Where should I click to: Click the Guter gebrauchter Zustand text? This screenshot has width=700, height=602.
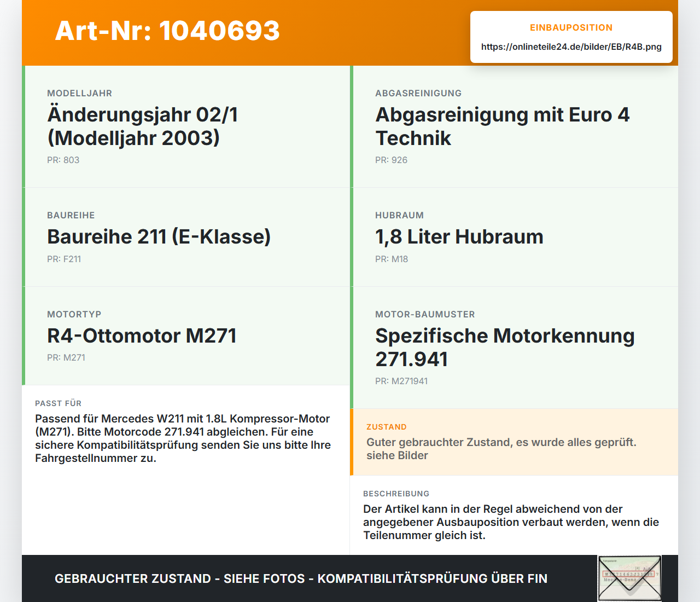pyautogui.click(x=501, y=449)
